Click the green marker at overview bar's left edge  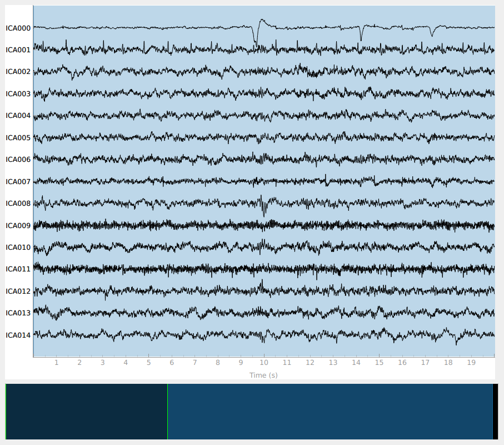6,412
